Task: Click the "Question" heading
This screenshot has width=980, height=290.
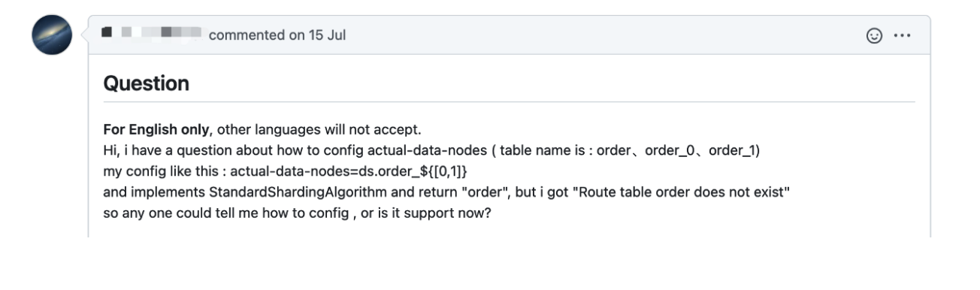Action: (x=146, y=84)
